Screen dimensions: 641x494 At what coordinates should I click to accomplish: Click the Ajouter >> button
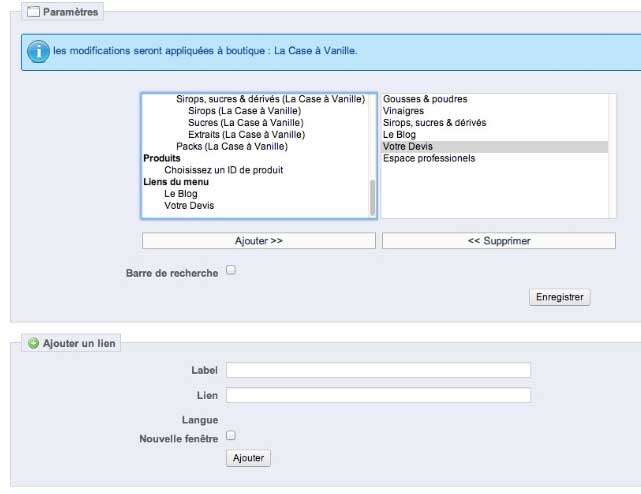pyautogui.click(x=259, y=240)
